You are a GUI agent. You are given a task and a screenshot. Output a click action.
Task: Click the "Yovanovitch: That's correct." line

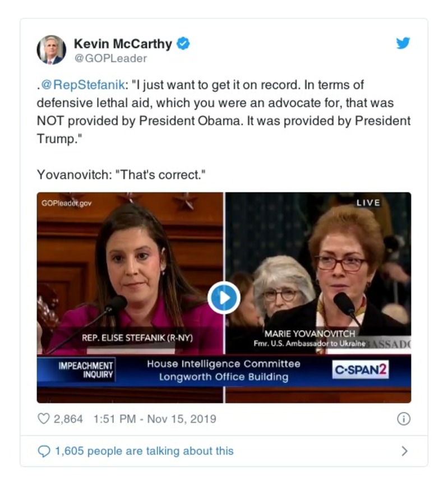(121, 174)
